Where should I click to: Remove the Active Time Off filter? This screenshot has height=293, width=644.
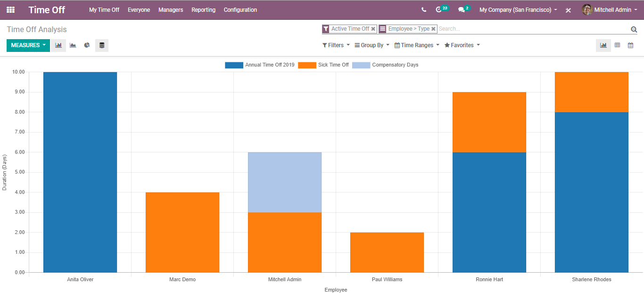[373, 29]
